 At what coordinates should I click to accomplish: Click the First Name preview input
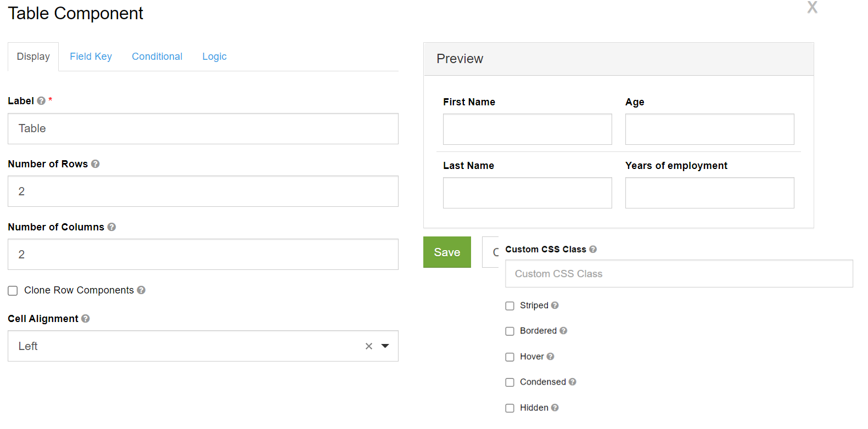tap(528, 129)
